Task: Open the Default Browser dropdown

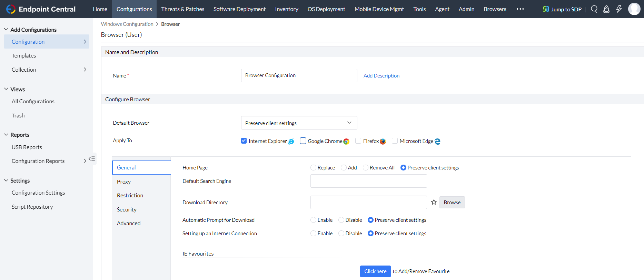Action: (x=299, y=123)
